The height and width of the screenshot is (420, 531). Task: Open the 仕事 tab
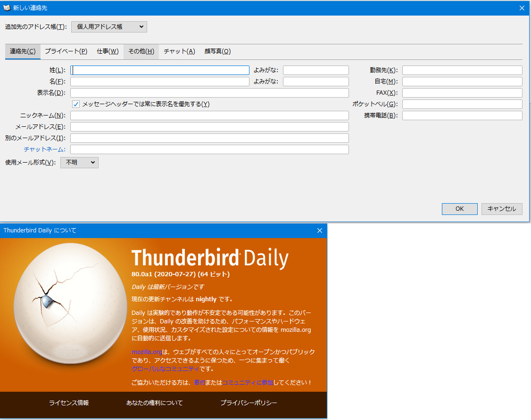(x=108, y=51)
